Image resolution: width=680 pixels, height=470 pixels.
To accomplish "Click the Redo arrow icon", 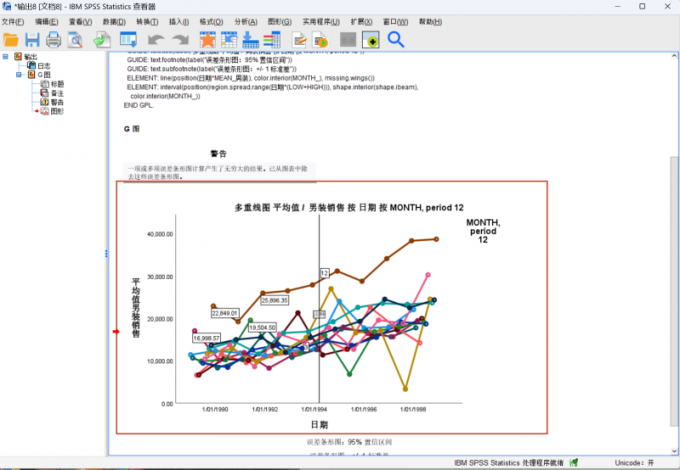I will coord(180,40).
